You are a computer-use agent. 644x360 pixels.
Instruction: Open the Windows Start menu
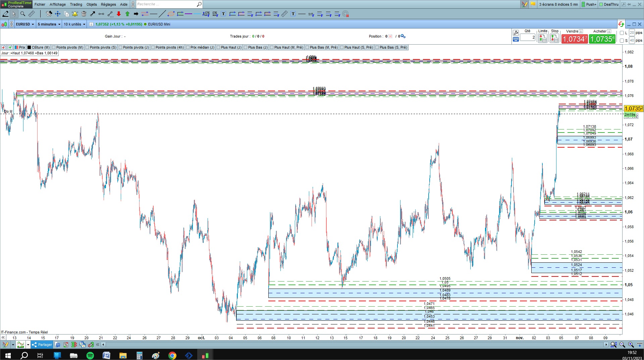8,356
